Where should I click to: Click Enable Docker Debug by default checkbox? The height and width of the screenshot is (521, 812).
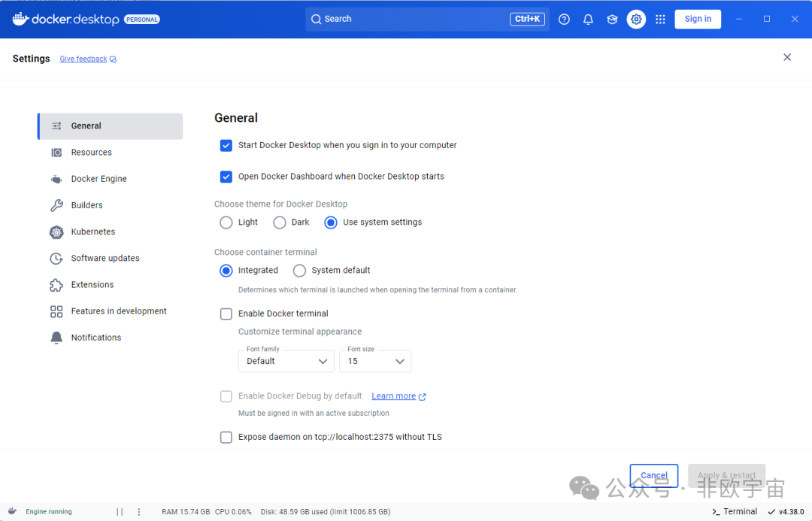(x=226, y=396)
